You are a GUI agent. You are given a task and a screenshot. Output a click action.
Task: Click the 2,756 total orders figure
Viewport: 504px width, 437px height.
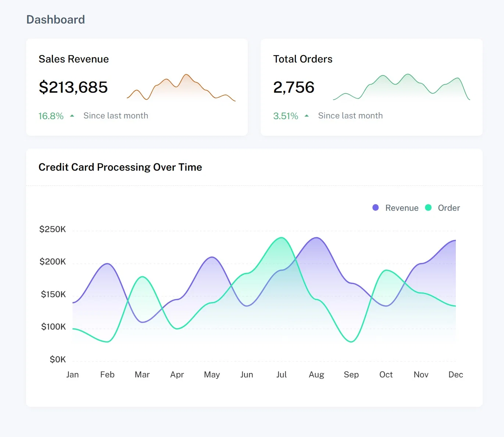294,88
